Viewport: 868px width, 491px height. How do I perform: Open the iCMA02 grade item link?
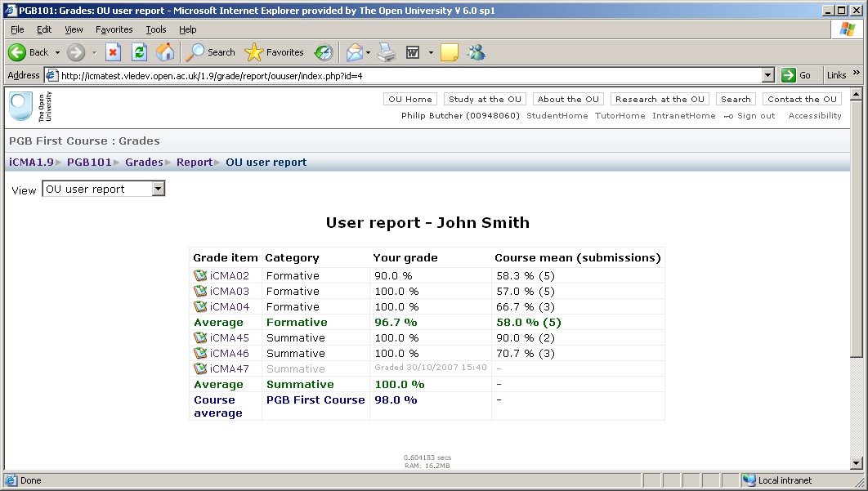coord(229,275)
